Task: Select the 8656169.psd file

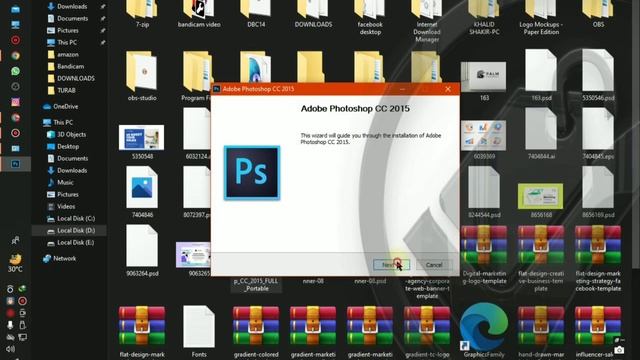Action: (x=598, y=192)
